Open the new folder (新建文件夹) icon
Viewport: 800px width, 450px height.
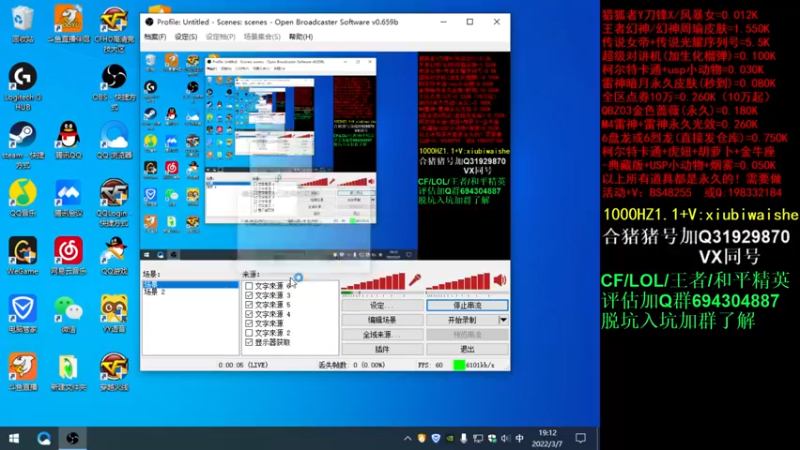click(68, 372)
